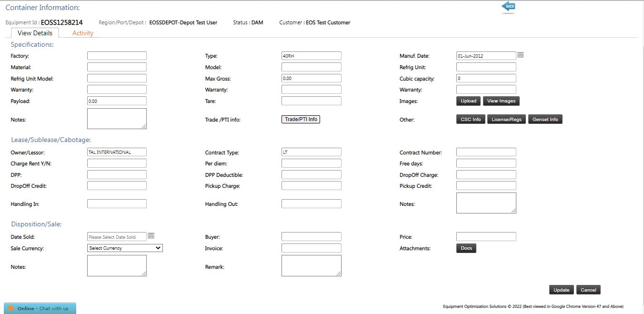Click into the Contract Number field

(486, 152)
